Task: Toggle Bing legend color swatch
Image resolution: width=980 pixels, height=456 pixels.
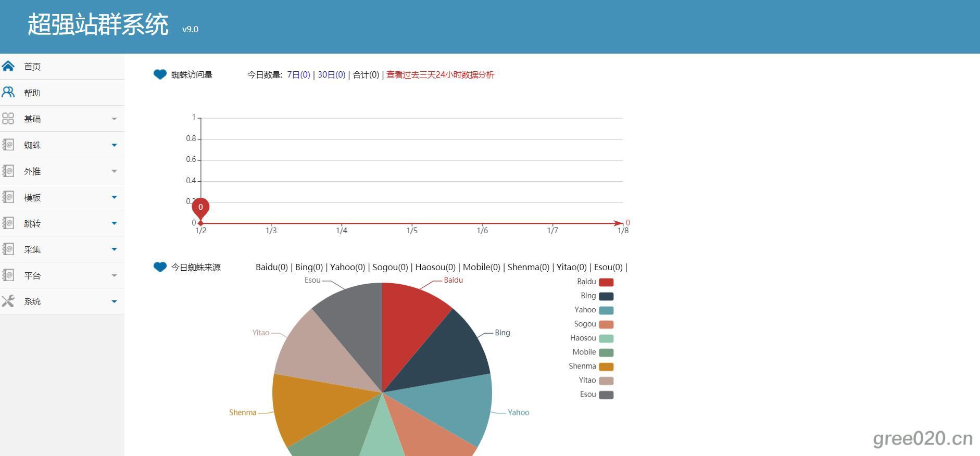Action: click(x=606, y=296)
